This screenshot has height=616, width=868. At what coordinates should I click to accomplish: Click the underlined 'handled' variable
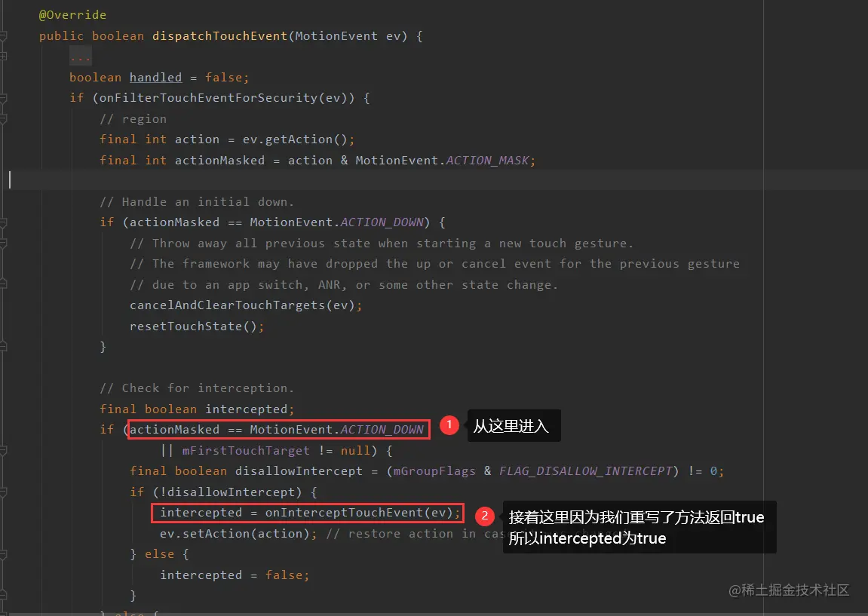tap(155, 78)
